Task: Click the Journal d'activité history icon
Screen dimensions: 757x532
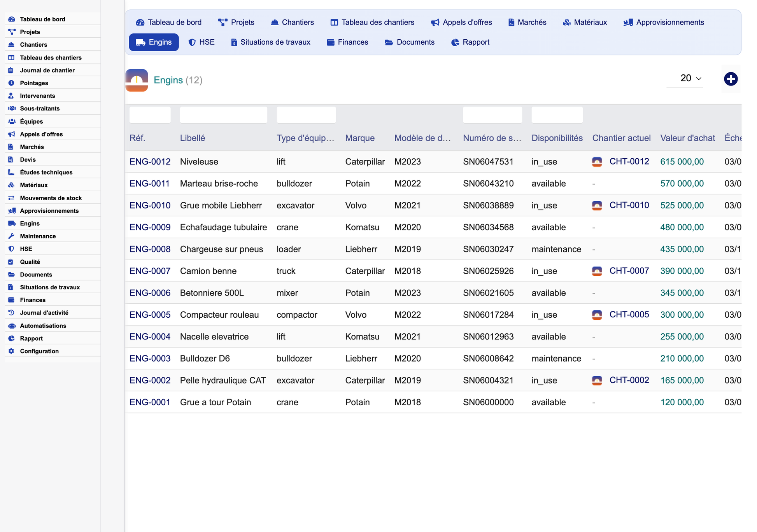Action: [x=12, y=313]
